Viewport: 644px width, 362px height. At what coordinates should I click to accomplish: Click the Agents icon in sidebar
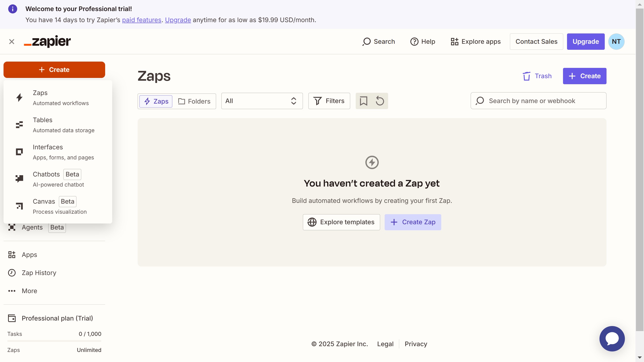tap(12, 227)
